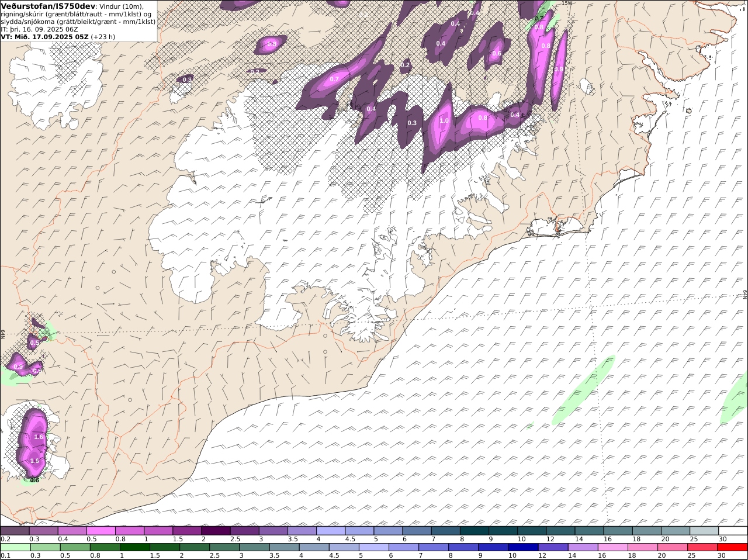748x560 pixels.
Task: Pick the red lower swatch starting at 30
Action: coord(733,548)
